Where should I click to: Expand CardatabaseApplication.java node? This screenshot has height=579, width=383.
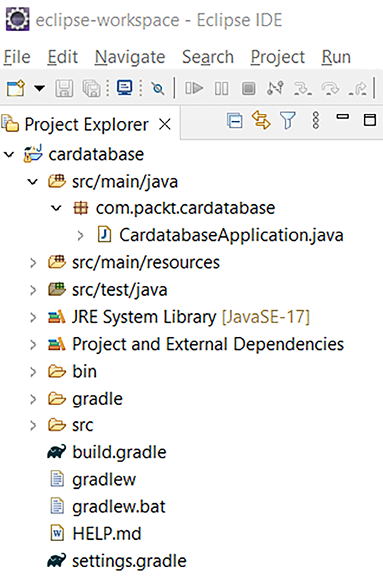80,236
